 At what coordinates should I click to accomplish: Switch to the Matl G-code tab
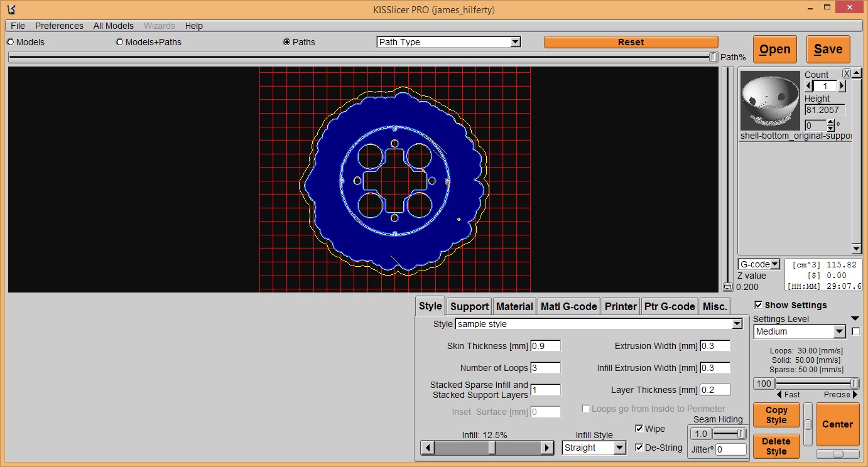click(x=568, y=306)
